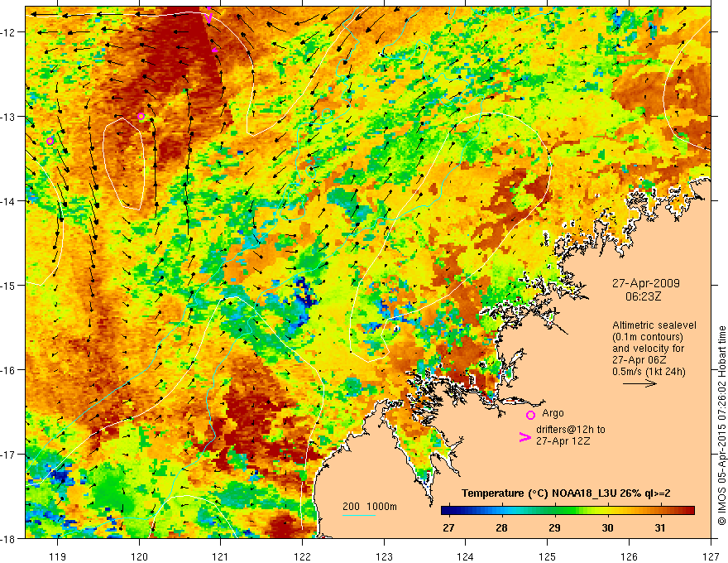Click the color bar label 28
The height and width of the screenshot is (563, 728).
(x=501, y=527)
